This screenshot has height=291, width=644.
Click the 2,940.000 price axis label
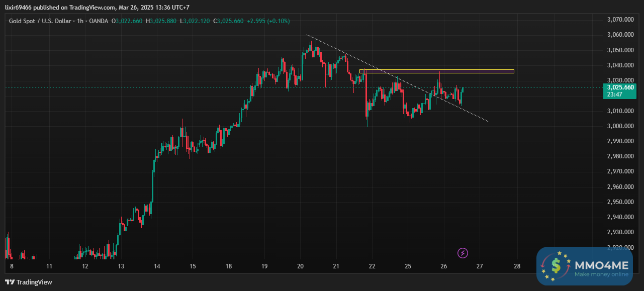pos(620,217)
